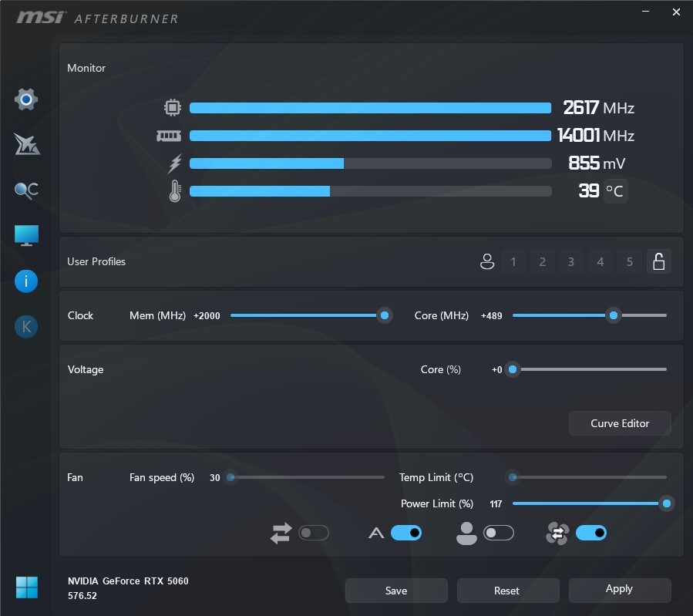Disable the auto fan switch

tap(406, 533)
